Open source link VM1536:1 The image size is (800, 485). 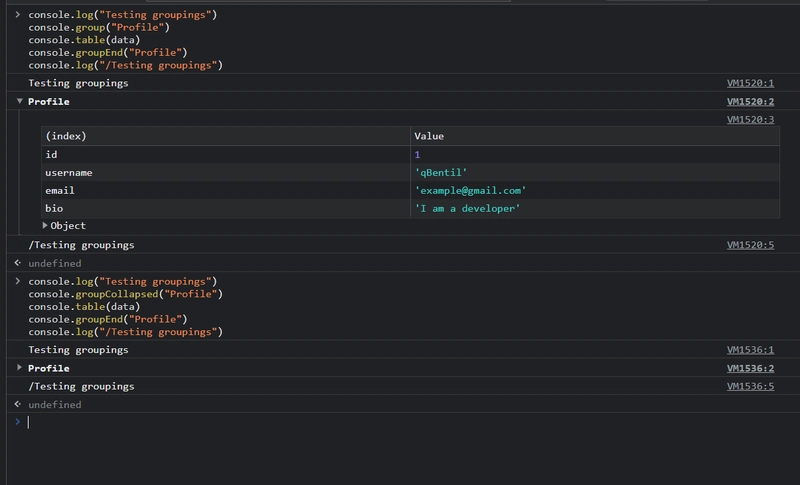[750, 350]
